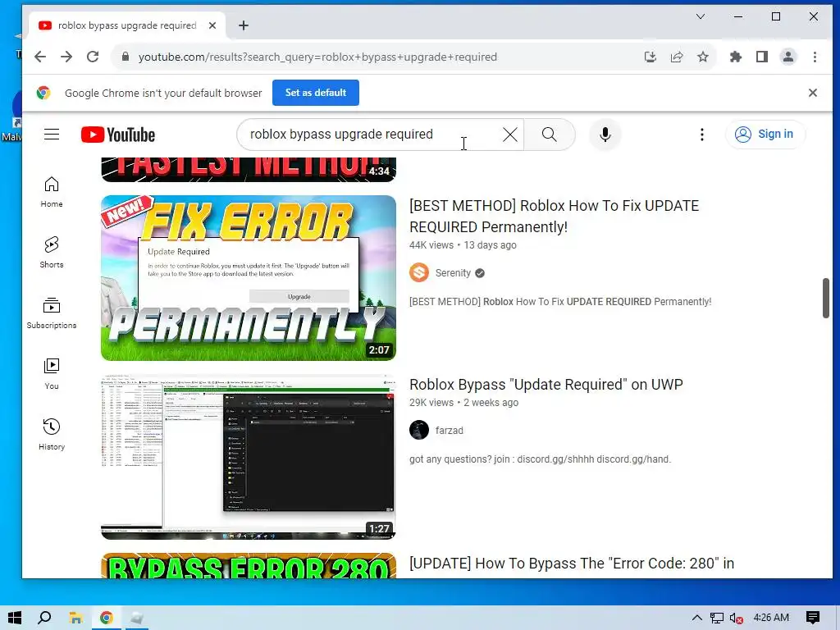The image size is (840, 630).
Task: Open the Windows notification center
Action: click(813, 618)
